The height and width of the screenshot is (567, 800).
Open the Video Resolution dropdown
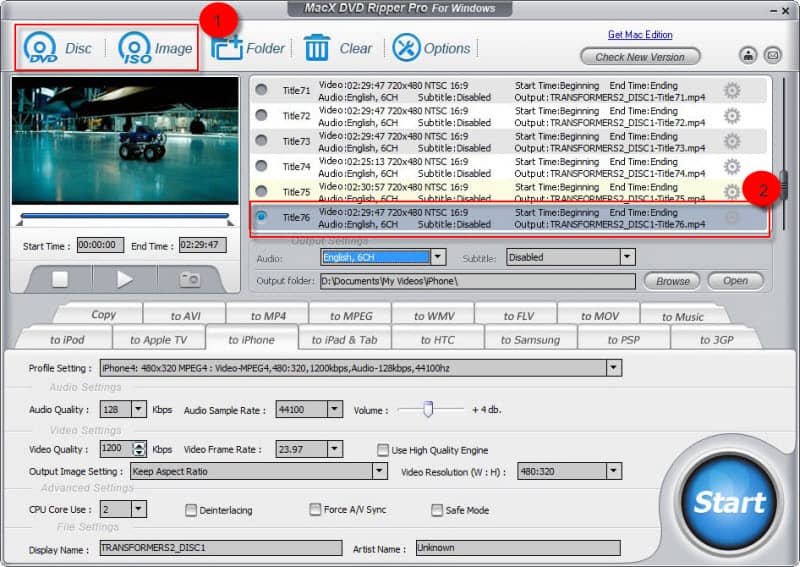tap(614, 471)
